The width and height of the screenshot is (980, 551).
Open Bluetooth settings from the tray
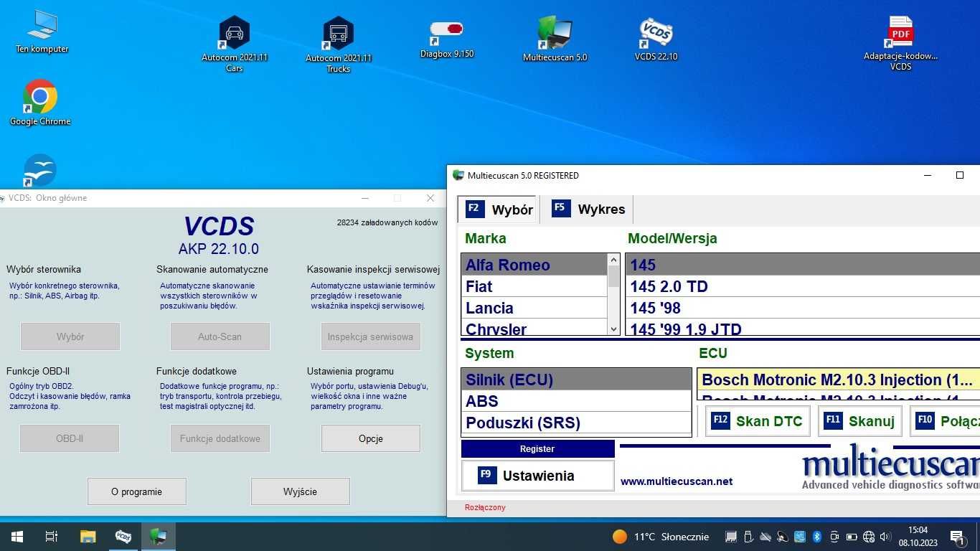tap(816, 537)
